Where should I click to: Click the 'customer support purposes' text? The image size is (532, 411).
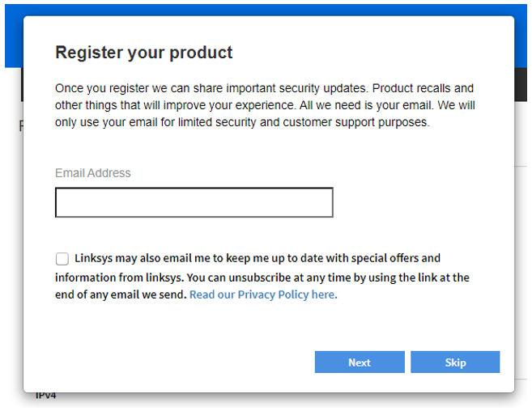[x=356, y=122]
